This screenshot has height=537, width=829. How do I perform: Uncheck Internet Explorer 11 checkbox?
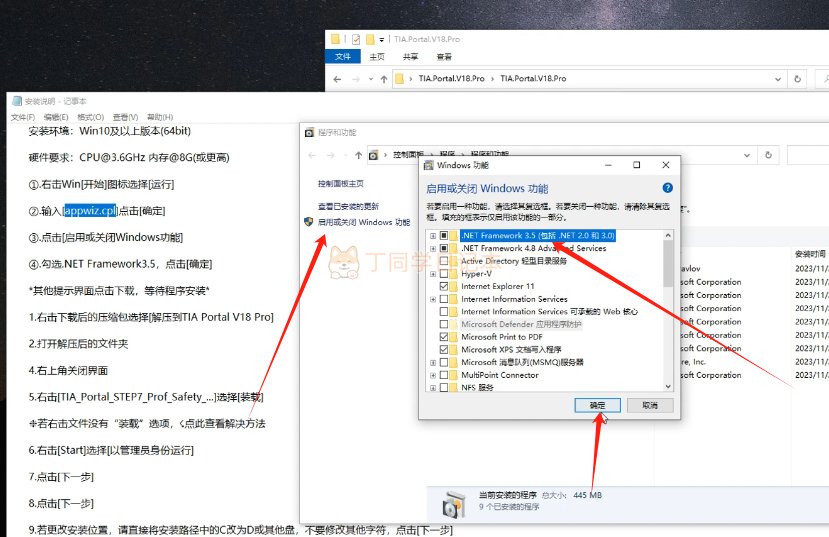tap(444, 286)
